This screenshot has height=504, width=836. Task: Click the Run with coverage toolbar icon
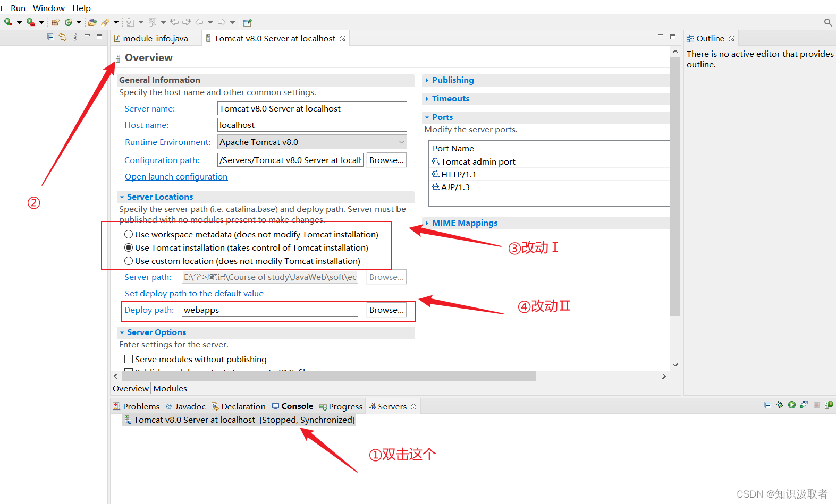(8, 22)
